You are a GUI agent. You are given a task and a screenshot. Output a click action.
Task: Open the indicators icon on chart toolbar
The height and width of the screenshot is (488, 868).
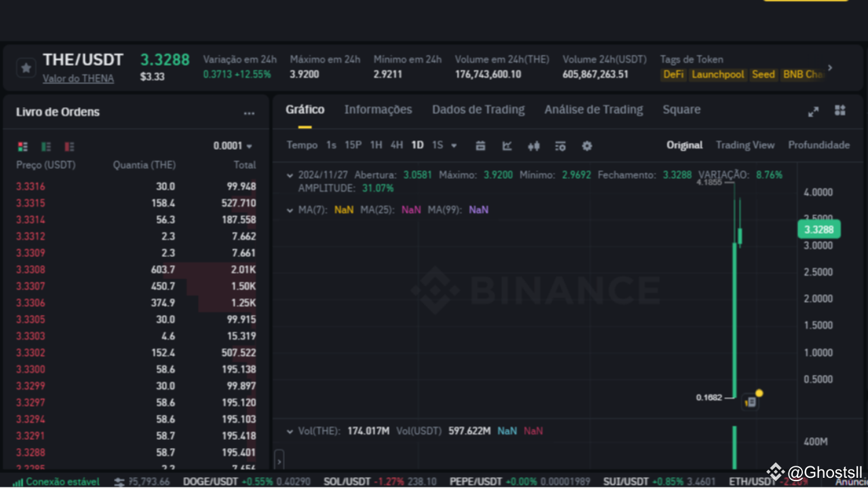tap(560, 146)
